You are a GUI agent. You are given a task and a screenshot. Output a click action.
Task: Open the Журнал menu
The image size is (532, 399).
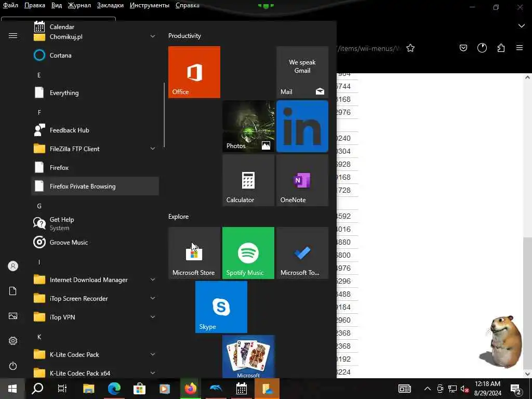[x=79, y=5]
